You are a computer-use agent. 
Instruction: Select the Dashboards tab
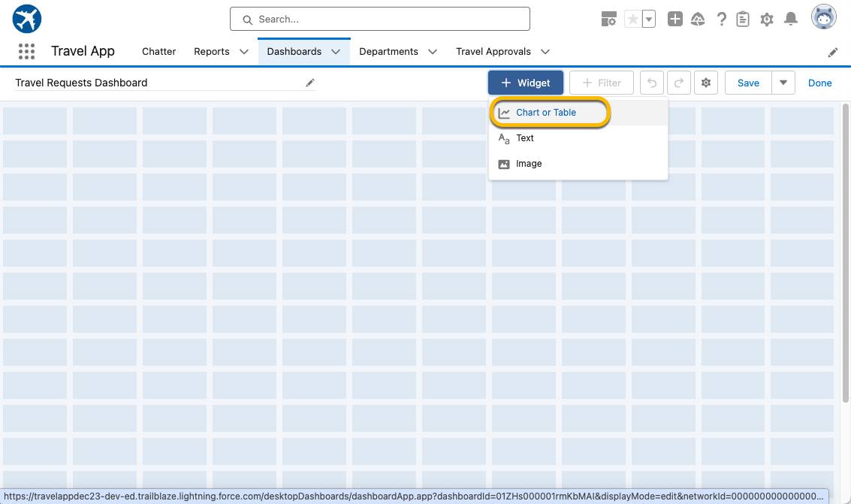click(x=294, y=52)
